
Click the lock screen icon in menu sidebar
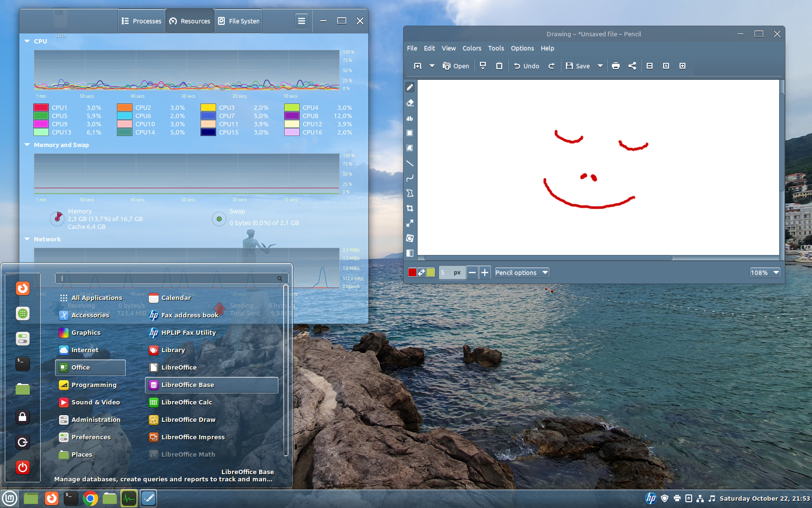click(x=23, y=417)
